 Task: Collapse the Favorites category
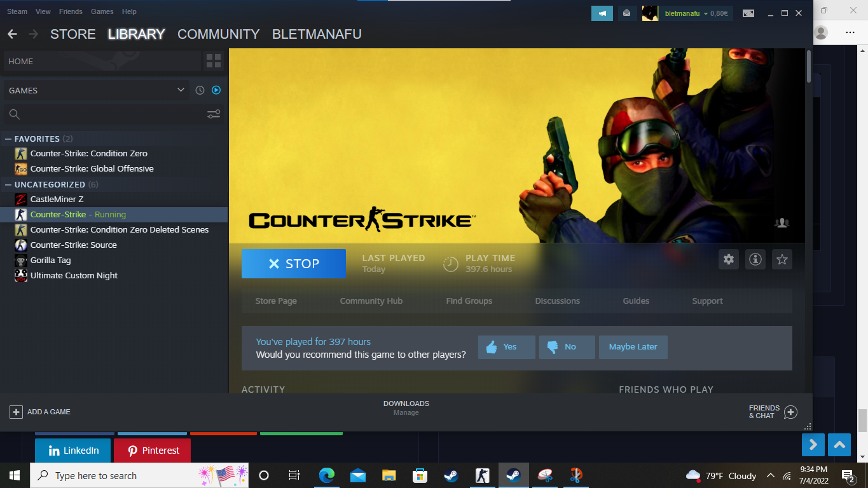tap(8, 139)
